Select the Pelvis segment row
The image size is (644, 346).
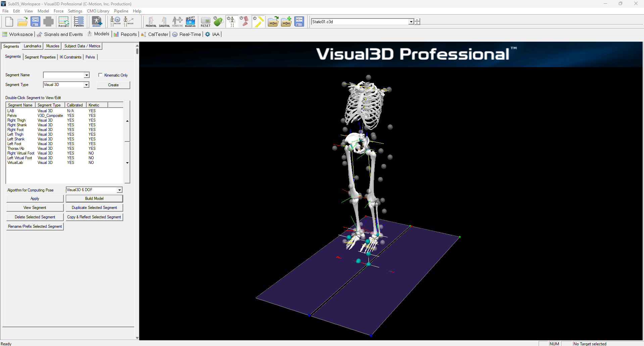click(x=64, y=116)
